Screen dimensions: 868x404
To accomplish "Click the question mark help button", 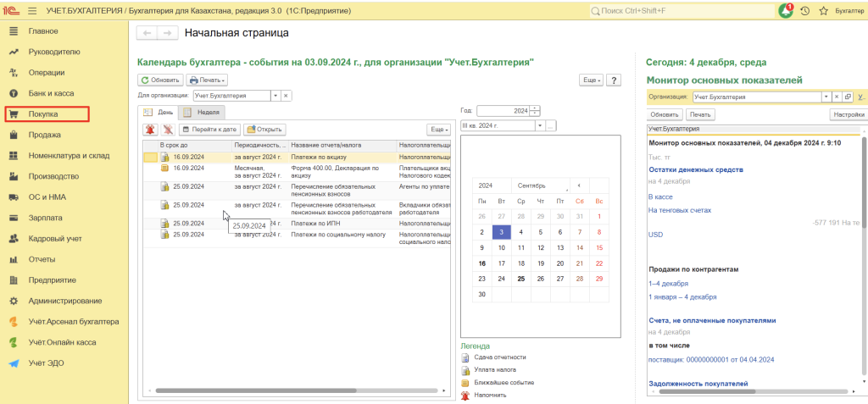I will coord(615,80).
